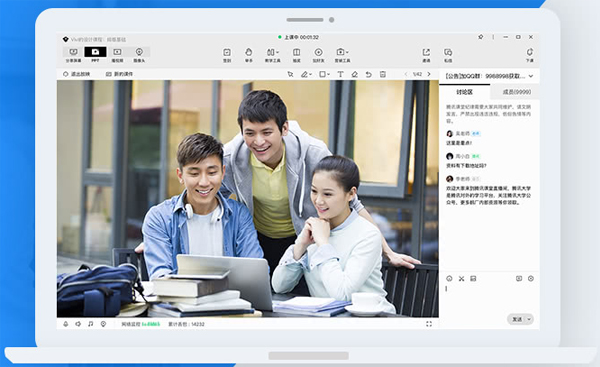Screen dimensions: 600x367
Task: Click the Send button in chat
Action: click(x=517, y=319)
